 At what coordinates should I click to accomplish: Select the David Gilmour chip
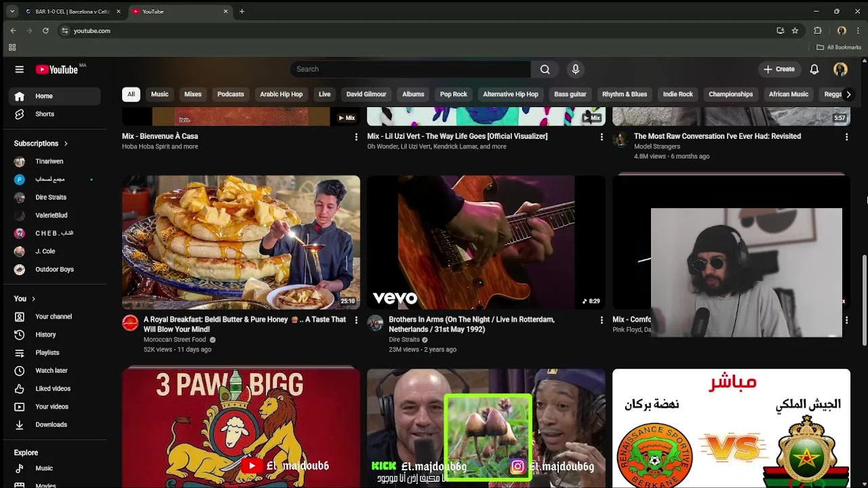click(x=366, y=94)
